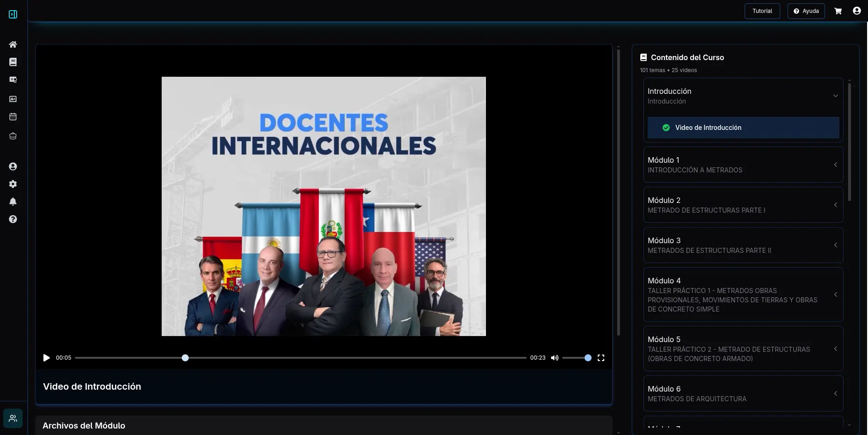
Task: Open the grades A+ icon in sidebar
Action: [13, 99]
